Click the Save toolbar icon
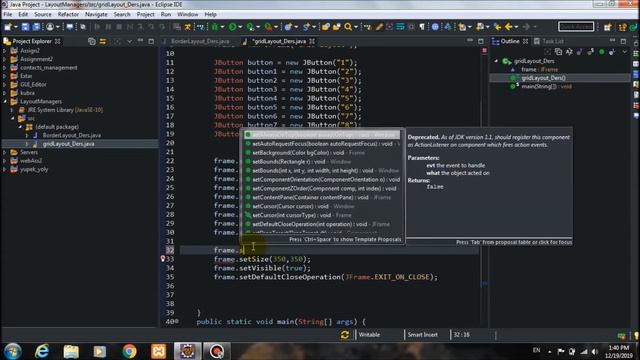 [x=25, y=27]
